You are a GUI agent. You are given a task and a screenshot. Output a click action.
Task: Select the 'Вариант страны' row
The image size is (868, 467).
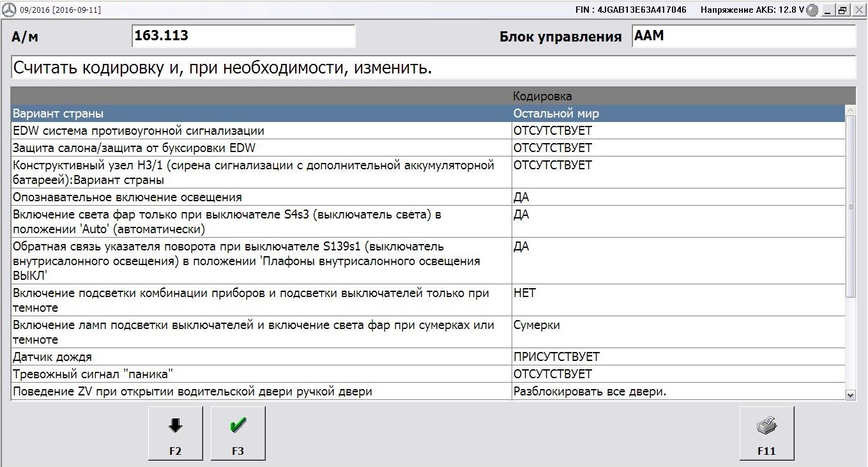(428, 114)
